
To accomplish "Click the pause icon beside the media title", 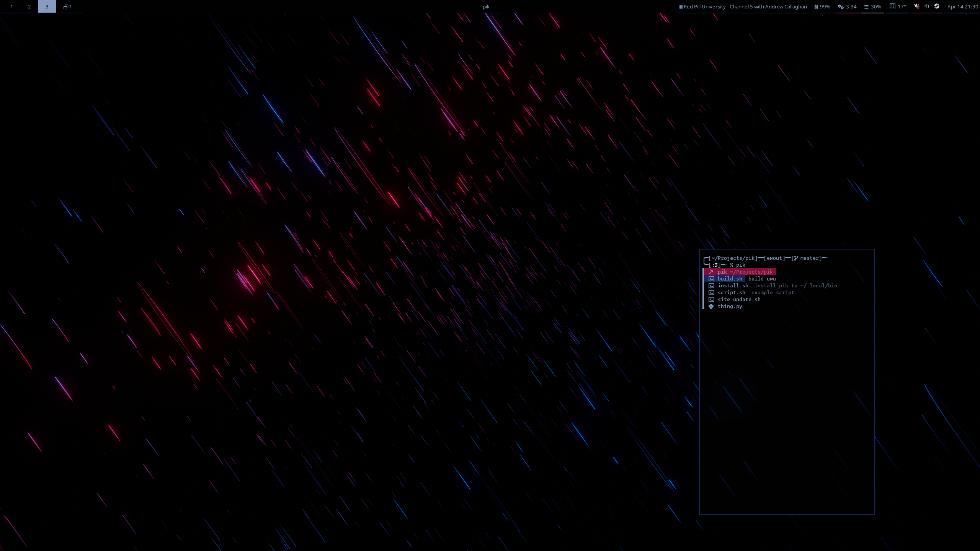I will pos(681,7).
